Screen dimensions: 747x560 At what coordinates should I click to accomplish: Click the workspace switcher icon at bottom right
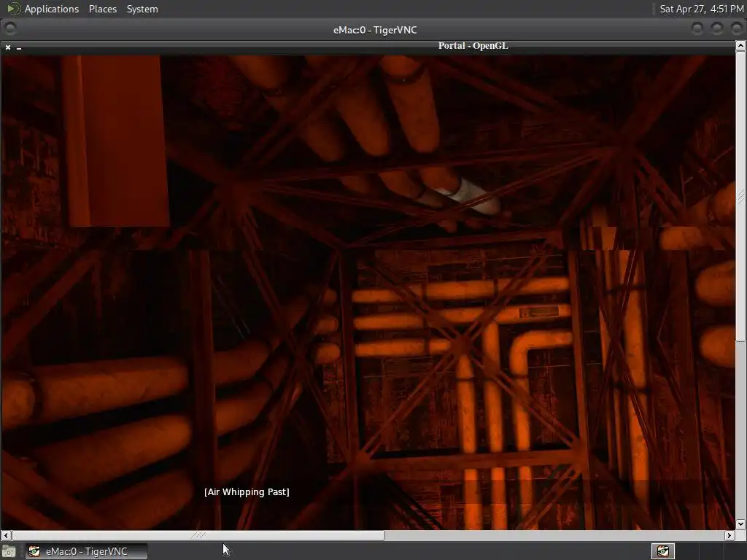pyautogui.click(x=663, y=551)
